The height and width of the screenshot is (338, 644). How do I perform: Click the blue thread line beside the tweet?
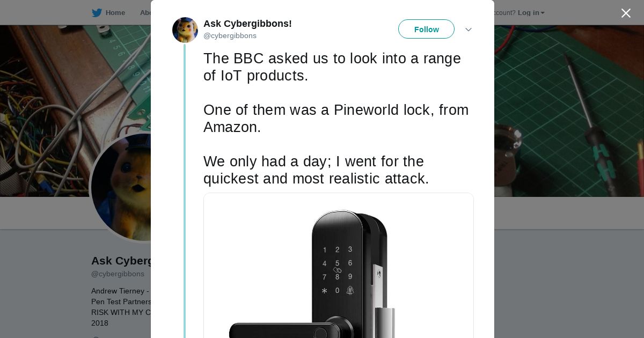(185, 191)
